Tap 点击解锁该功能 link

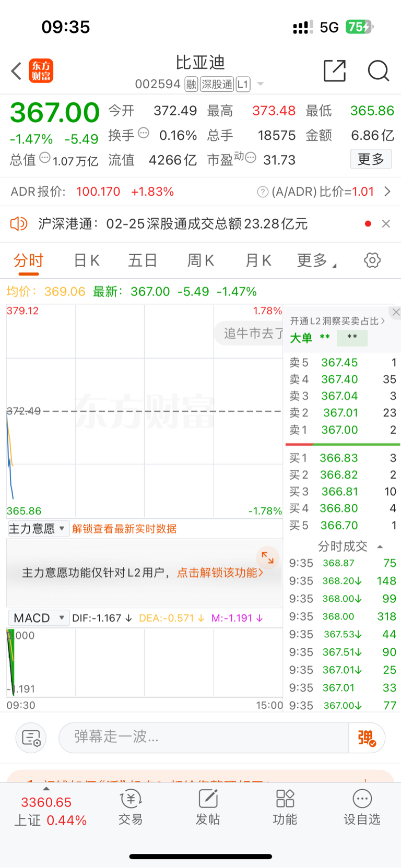[x=220, y=573]
